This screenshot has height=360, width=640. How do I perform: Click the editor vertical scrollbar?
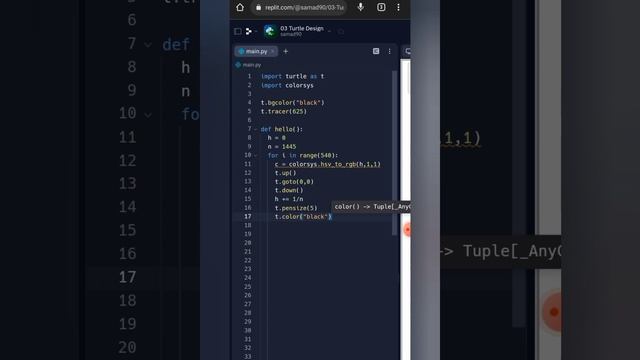tap(394, 153)
